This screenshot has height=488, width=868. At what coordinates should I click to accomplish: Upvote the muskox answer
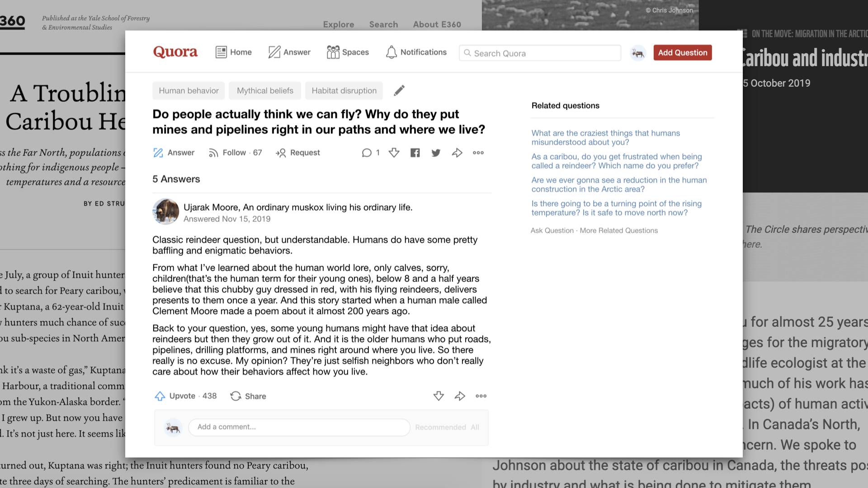185,396
